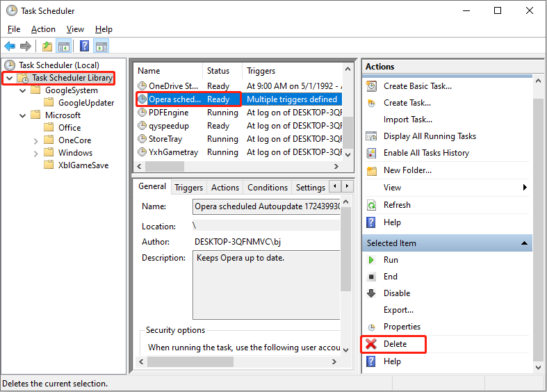Click the Create Basic Task icon
Viewport: 547px width, 392px height.
click(x=372, y=85)
